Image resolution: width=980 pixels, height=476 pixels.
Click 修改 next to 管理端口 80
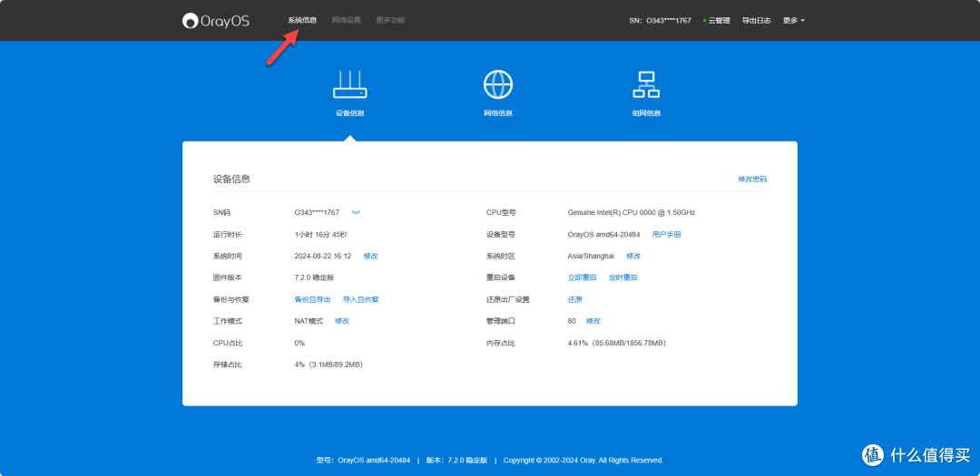coord(593,321)
